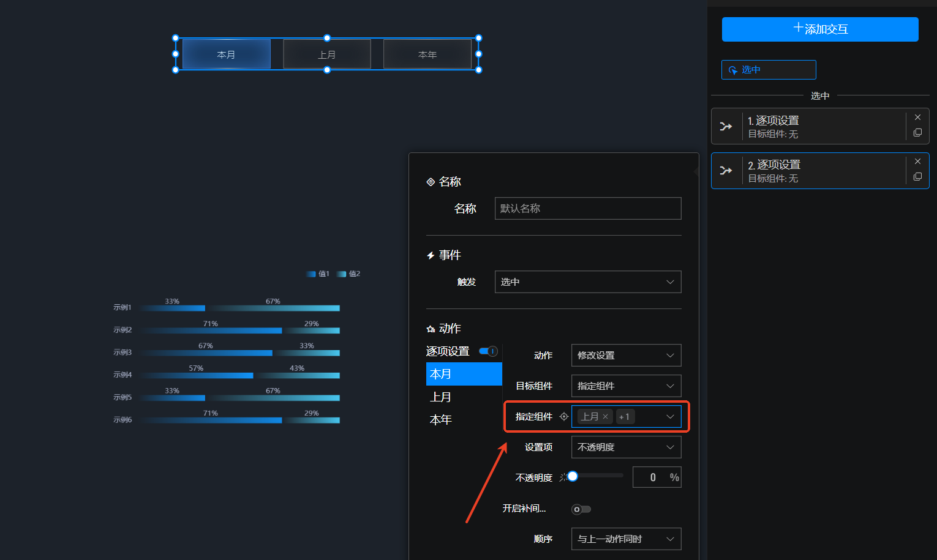Viewport: 937px width, 560px height.
Task: Remove the 上月 tag from 指定组件
Action: pos(606,417)
